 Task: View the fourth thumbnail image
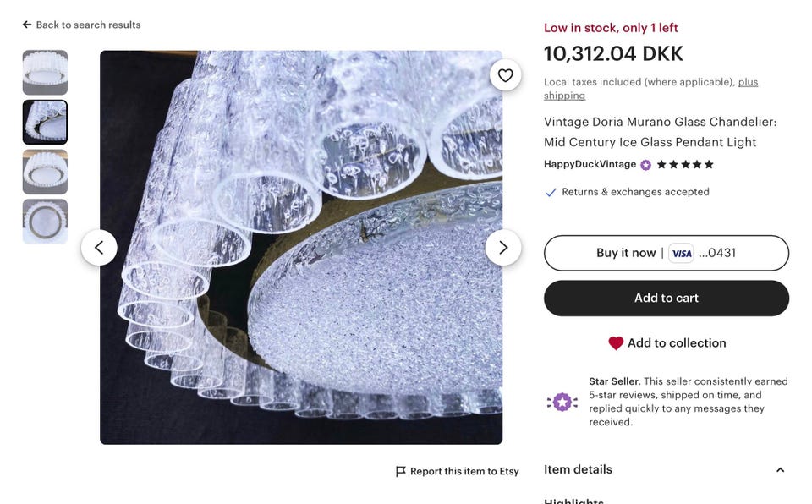click(45, 222)
